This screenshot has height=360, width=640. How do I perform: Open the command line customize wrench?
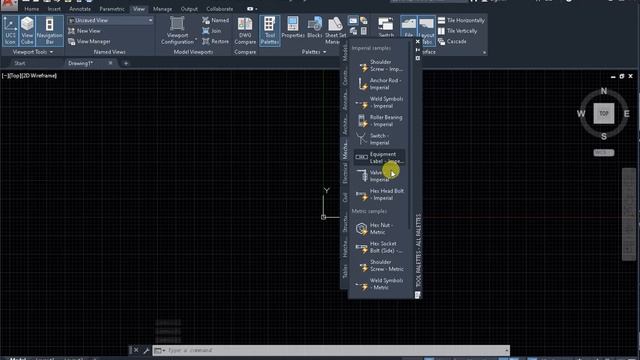[x=146, y=350]
